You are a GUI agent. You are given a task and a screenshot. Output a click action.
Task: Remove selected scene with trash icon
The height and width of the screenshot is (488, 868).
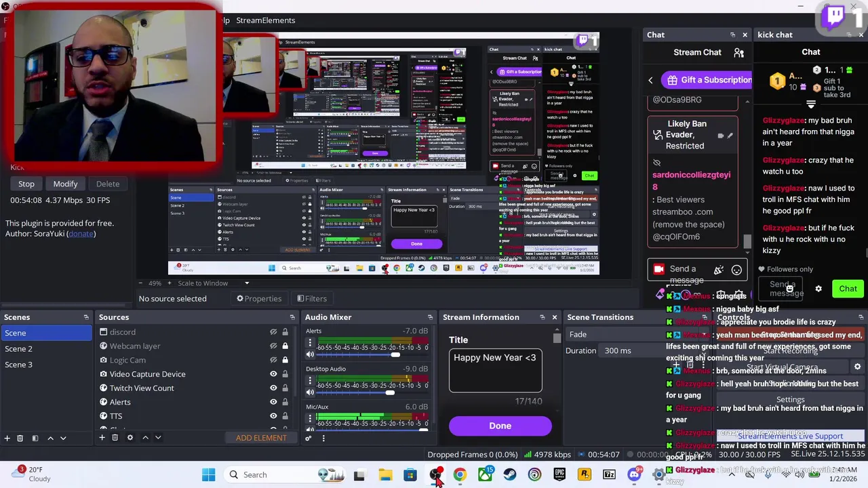pyautogui.click(x=20, y=438)
